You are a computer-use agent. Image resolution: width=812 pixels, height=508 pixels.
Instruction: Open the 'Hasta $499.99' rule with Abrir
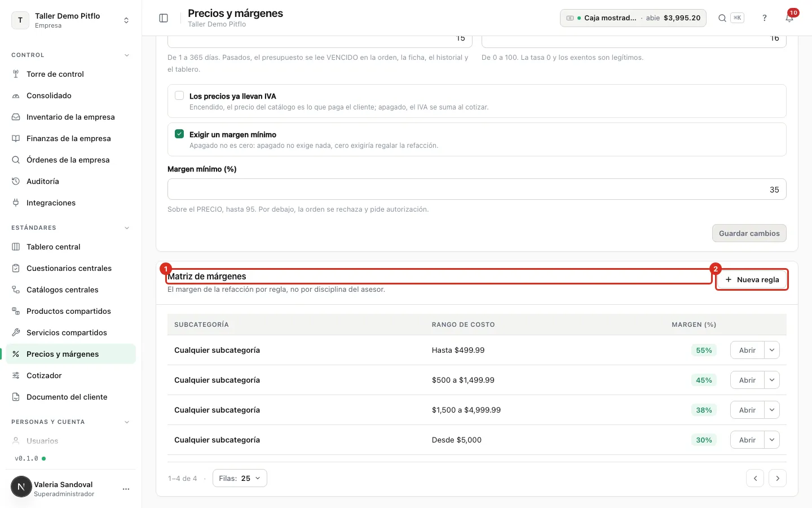pos(747,350)
